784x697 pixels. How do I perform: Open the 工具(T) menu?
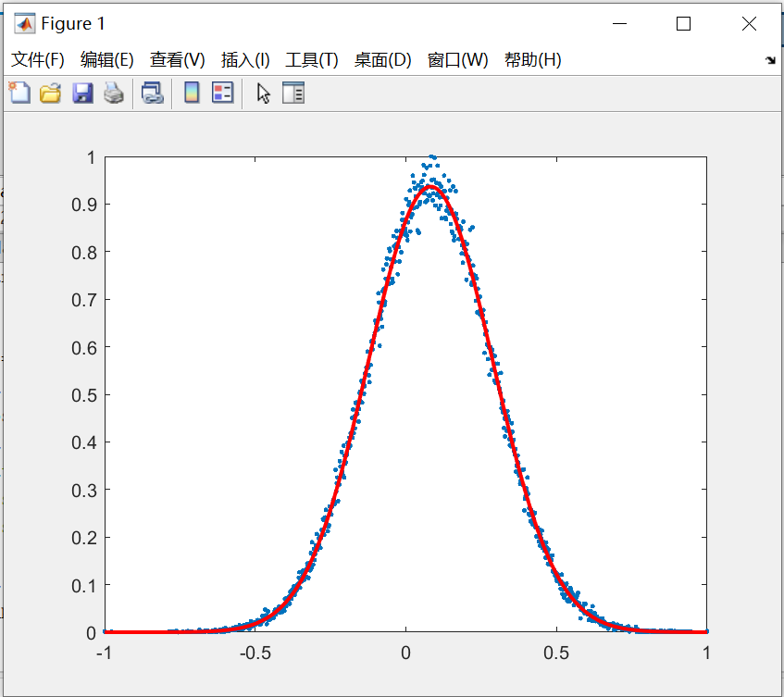(x=312, y=60)
